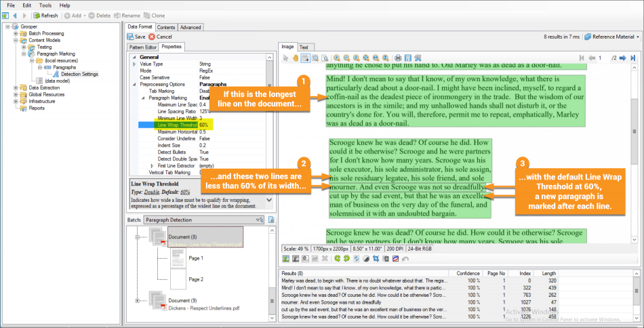Collapse the Content Models node
This screenshot has width=644, height=328.
[16, 40]
